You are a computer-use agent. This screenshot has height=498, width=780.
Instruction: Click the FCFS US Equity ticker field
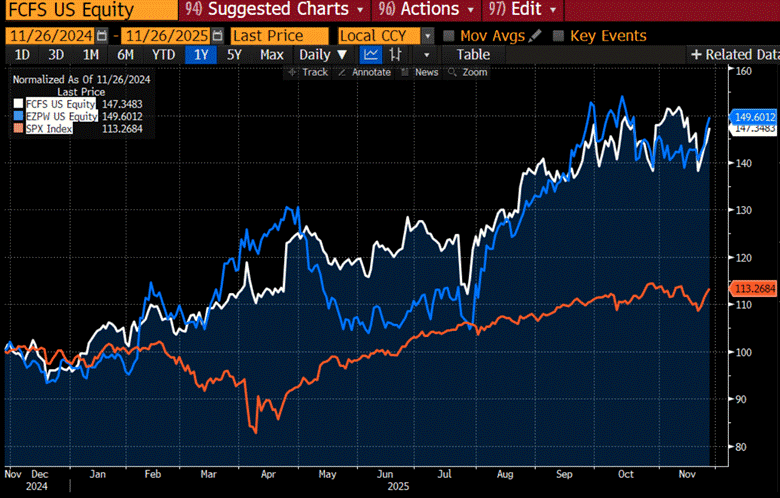[92, 9]
